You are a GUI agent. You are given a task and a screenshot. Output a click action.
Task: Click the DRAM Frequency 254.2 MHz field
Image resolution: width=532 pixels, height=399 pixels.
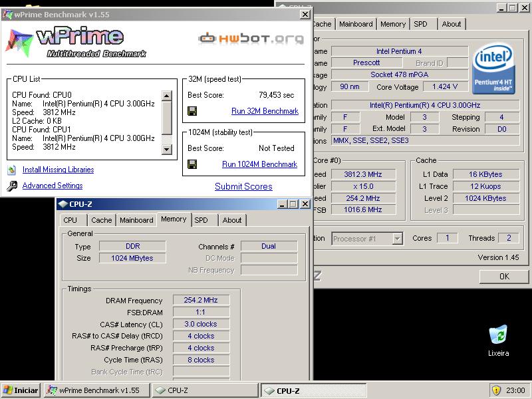coord(201,300)
